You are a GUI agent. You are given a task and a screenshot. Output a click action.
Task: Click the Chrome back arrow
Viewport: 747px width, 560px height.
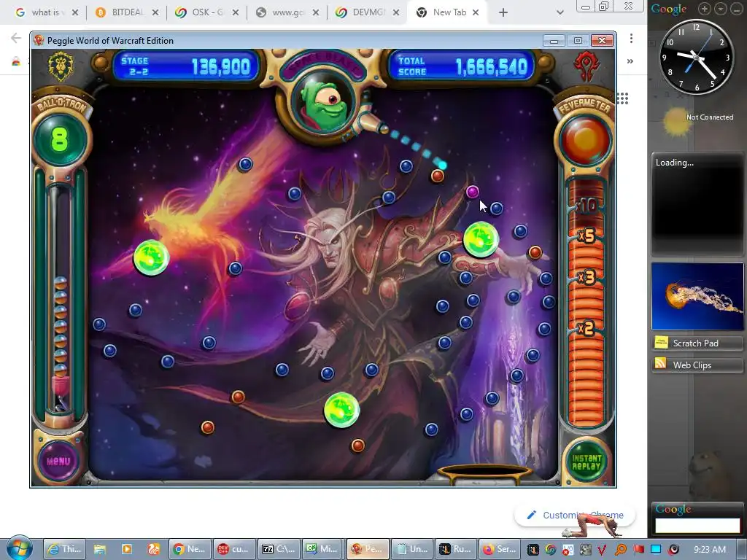tap(16, 38)
